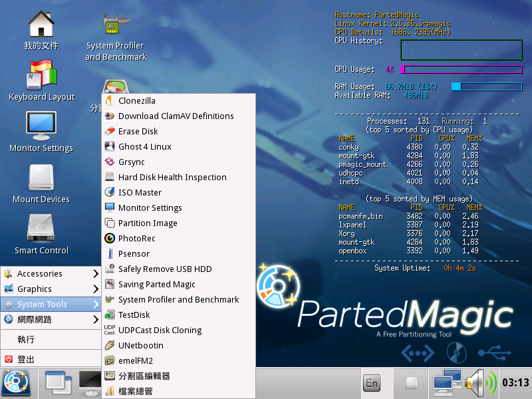This screenshot has height=399, width=532.
Task: Click the Safely Remove USB HDD icon
Action: point(109,269)
